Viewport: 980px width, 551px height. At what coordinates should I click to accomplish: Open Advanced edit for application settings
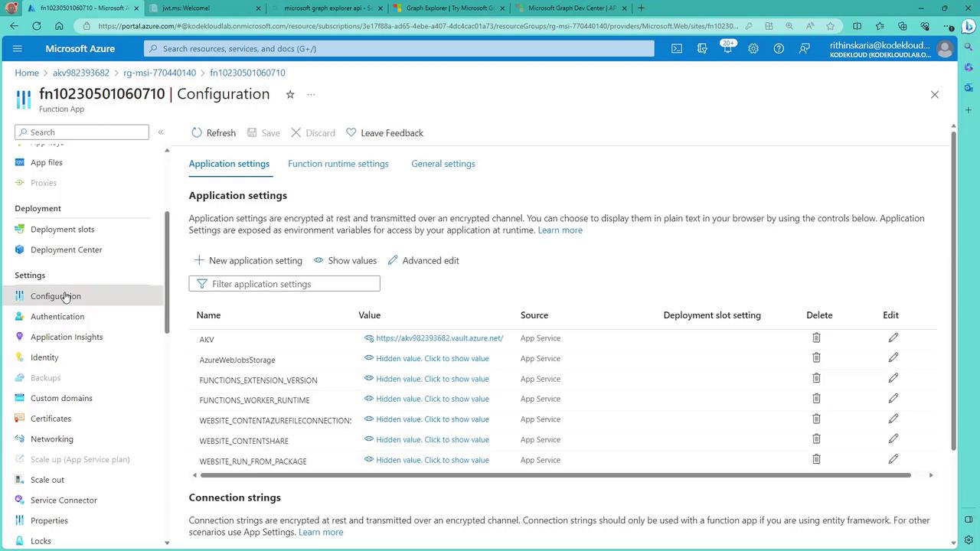pyautogui.click(x=423, y=260)
